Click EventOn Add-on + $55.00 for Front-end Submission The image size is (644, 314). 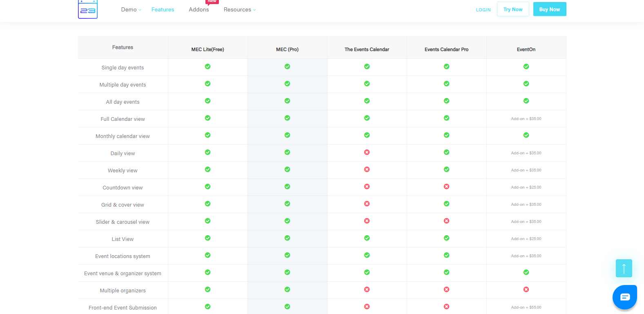click(x=526, y=307)
